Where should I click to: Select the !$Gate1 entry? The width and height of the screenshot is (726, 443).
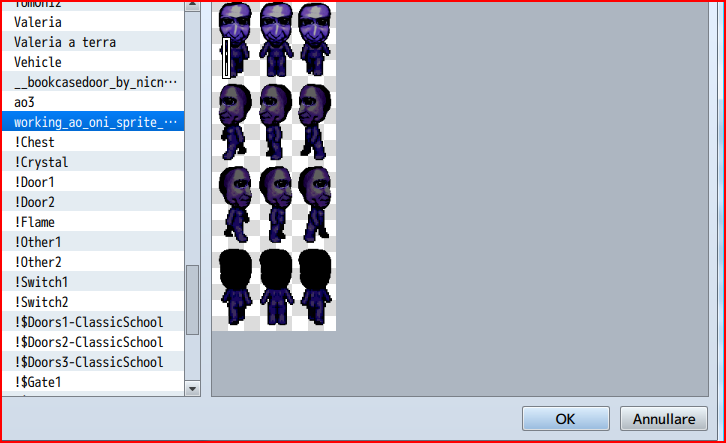click(93, 381)
